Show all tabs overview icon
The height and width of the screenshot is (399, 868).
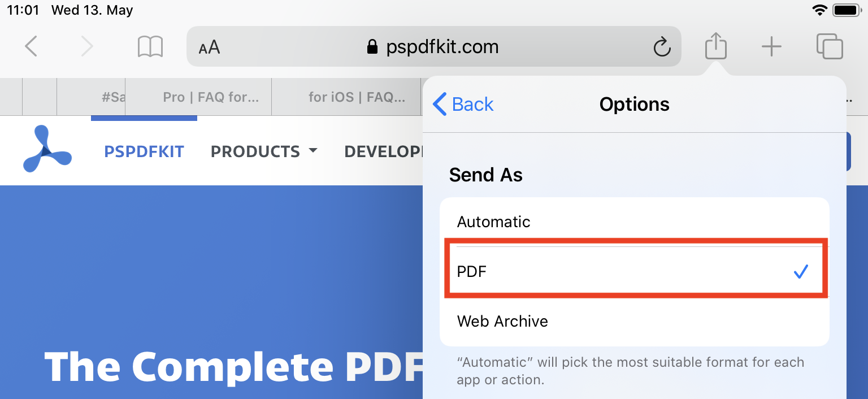point(830,46)
